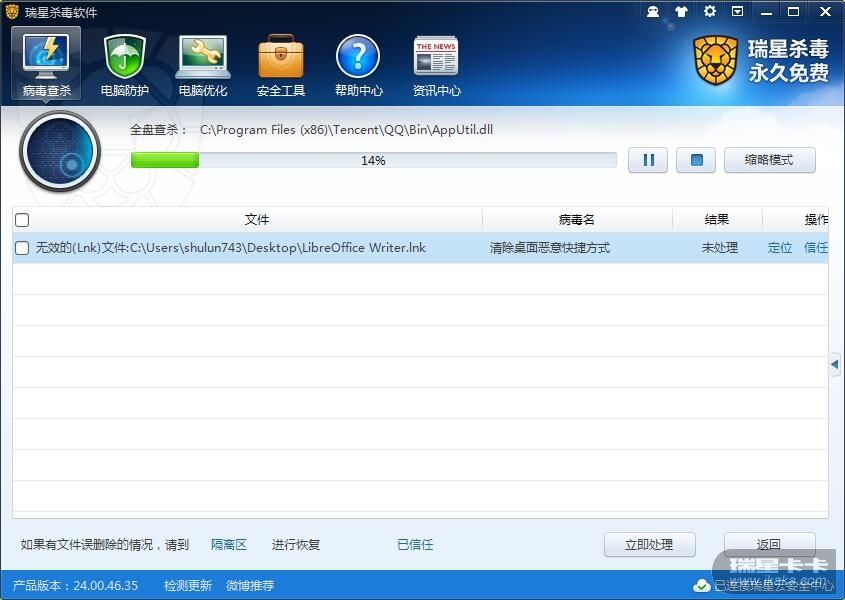Click the user account icon in title bar
845x600 pixels.
pos(653,11)
